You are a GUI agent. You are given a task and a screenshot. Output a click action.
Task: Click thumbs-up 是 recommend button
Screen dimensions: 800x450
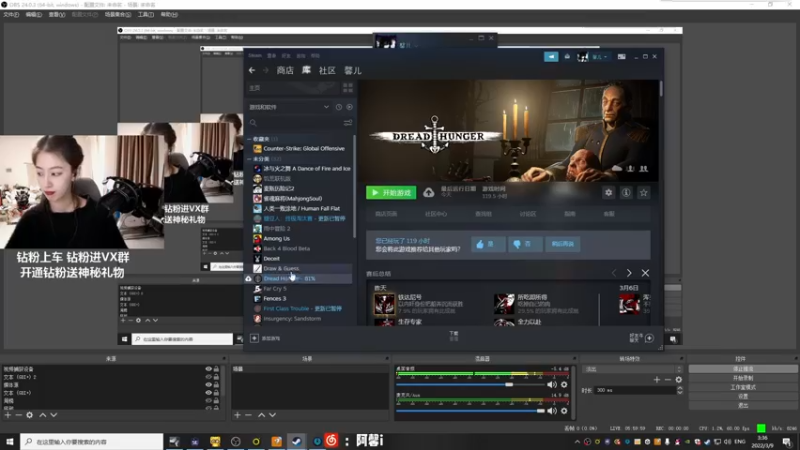click(488, 244)
